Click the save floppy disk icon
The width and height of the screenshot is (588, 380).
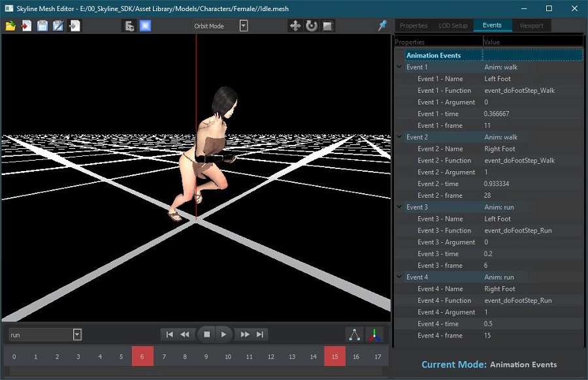coord(42,26)
